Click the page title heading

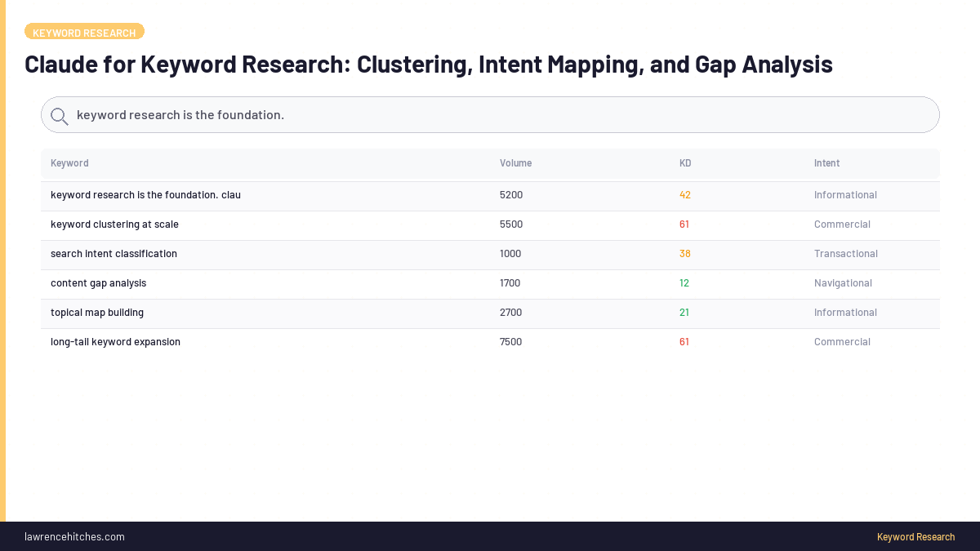[x=429, y=64]
